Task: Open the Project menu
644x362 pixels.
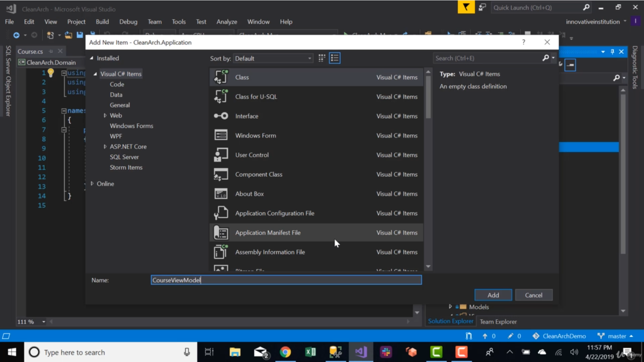Action: 76,21
